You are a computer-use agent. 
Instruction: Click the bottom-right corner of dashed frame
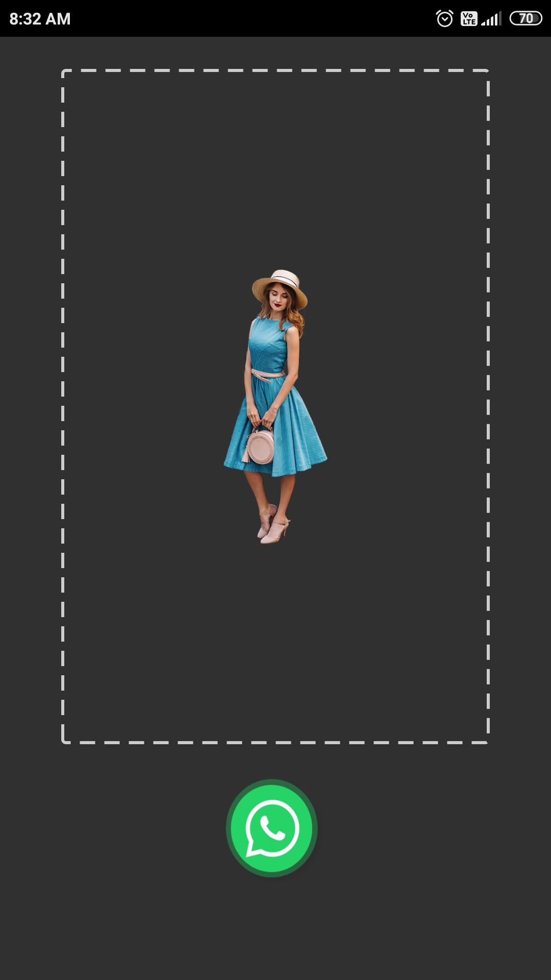pos(488,742)
